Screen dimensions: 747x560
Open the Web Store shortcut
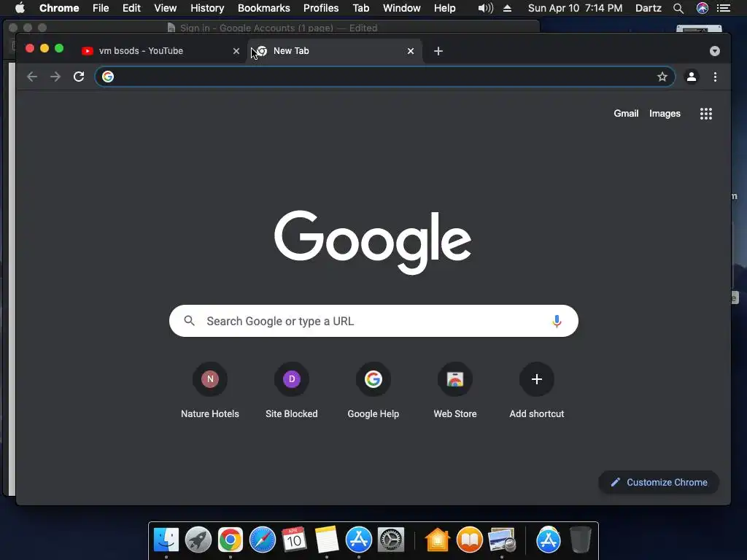pos(455,391)
